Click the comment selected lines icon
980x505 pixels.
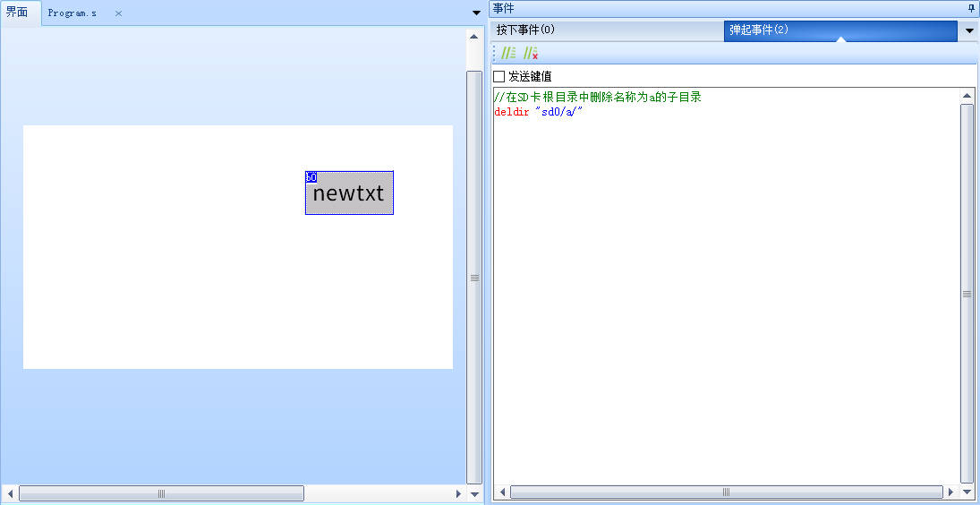click(508, 54)
